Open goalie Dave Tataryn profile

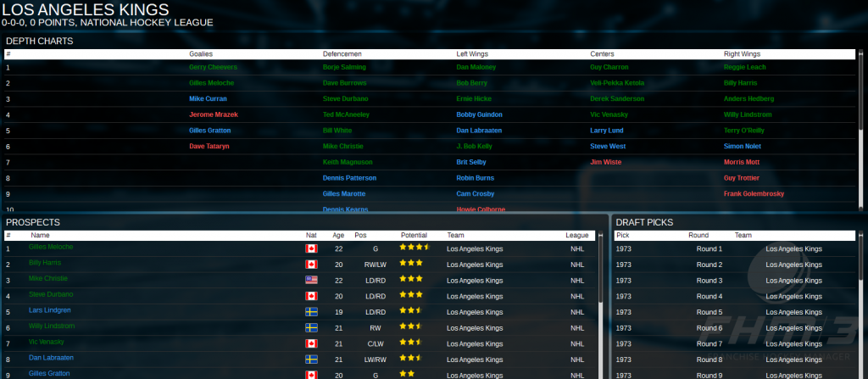209,147
